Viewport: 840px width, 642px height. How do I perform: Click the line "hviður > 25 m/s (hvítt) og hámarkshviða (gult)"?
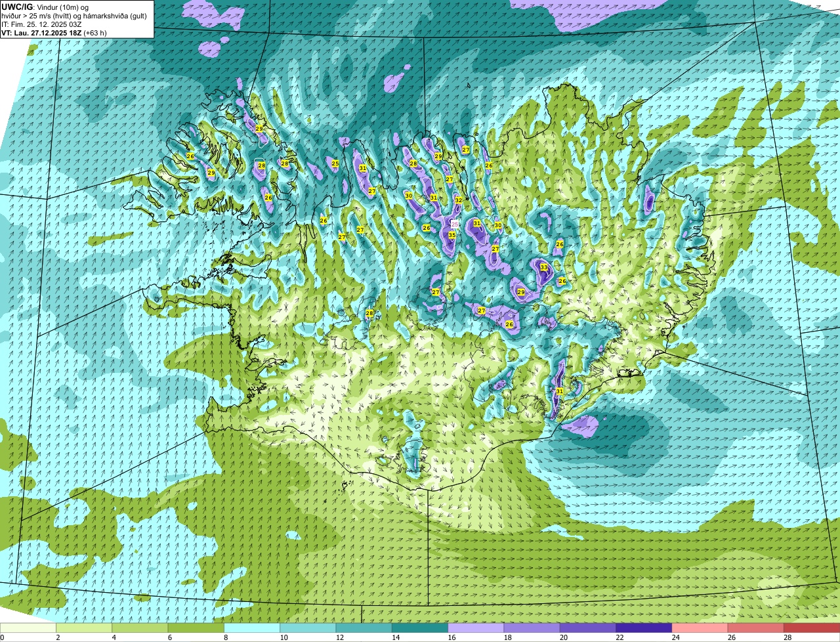tap(74, 16)
